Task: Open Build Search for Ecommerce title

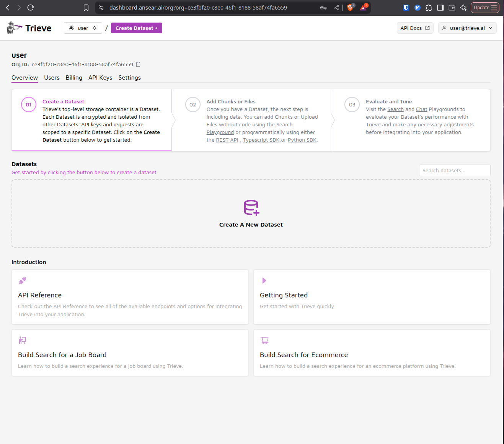Action: [304, 355]
